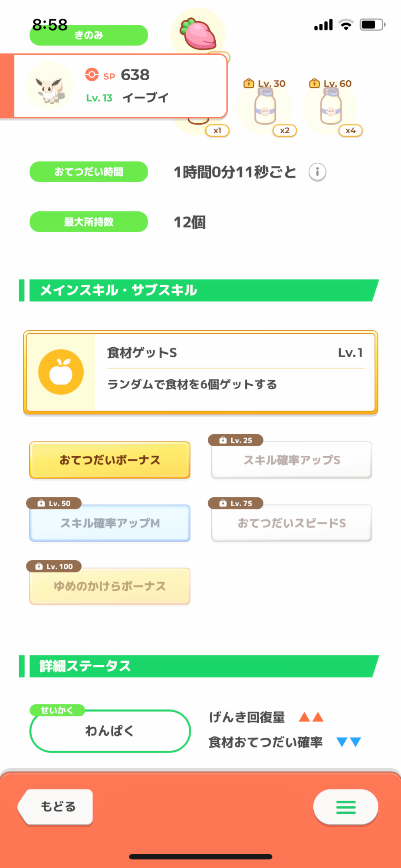Tap the info icon beside おてつだい時間
401x868 pixels.
(x=317, y=172)
